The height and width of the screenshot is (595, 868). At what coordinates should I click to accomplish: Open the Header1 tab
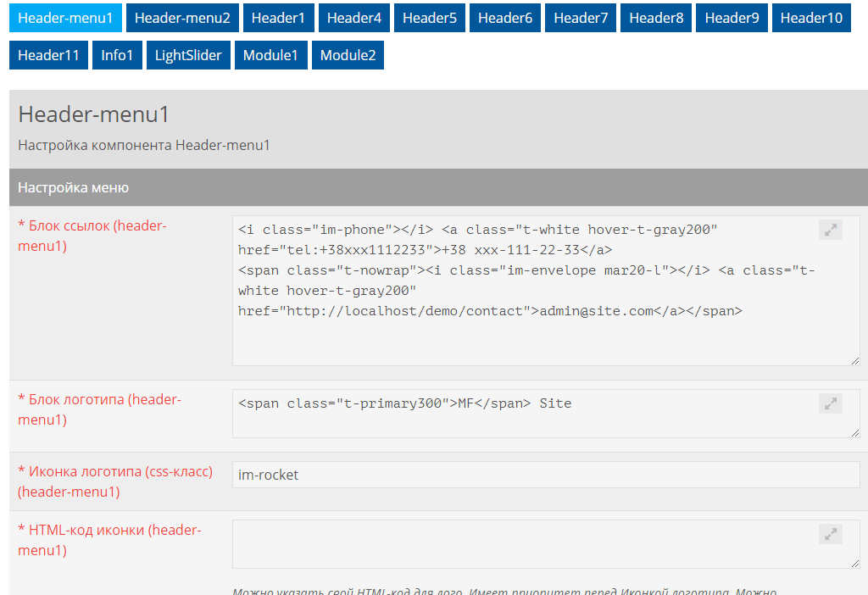point(278,18)
